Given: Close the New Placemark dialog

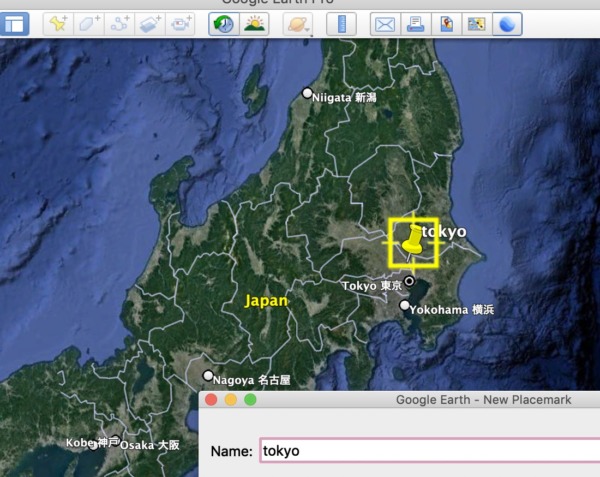Looking at the screenshot, I should pyautogui.click(x=211, y=400).
